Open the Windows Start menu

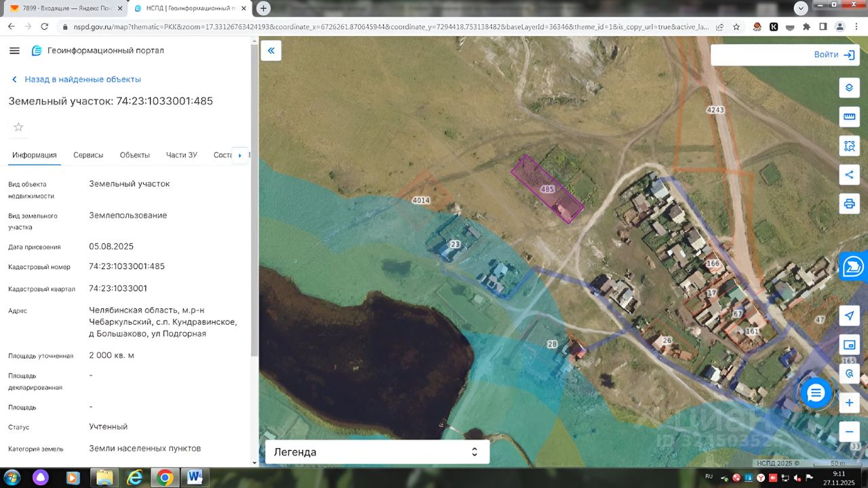[12, 478]
